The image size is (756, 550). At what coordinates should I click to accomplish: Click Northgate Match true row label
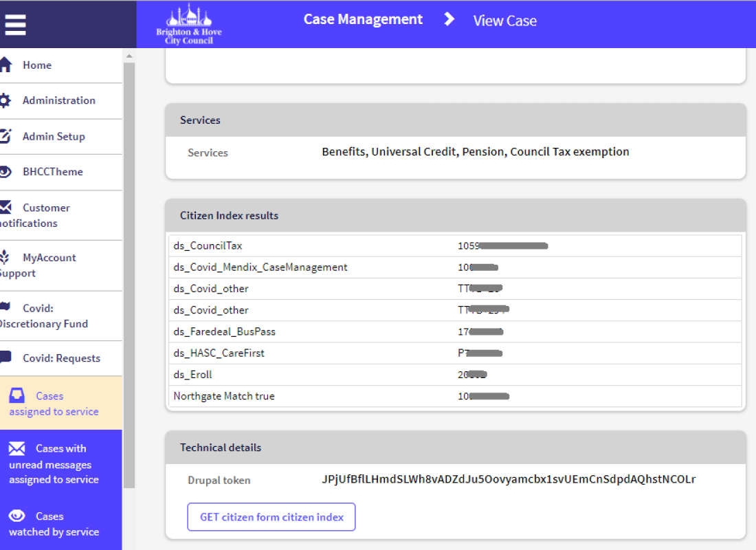(x=224, y=396)
